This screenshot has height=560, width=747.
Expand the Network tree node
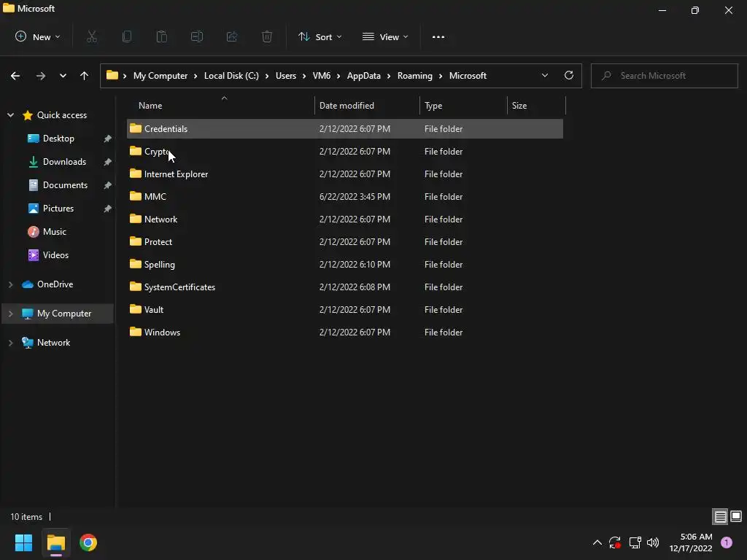tap(10, 343)
